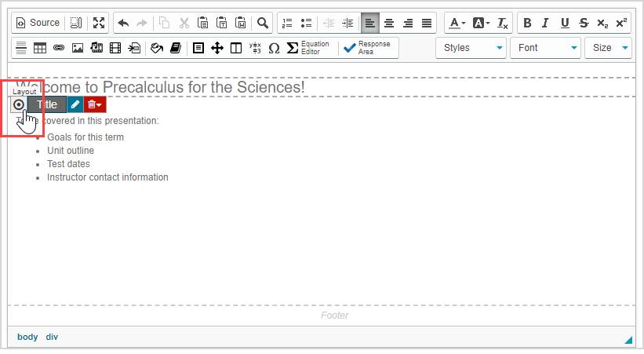Maximize the editor with the fullscreen icon
This screenshot has height=354, width=644.
pyautogui.click(x=98, y=23)
